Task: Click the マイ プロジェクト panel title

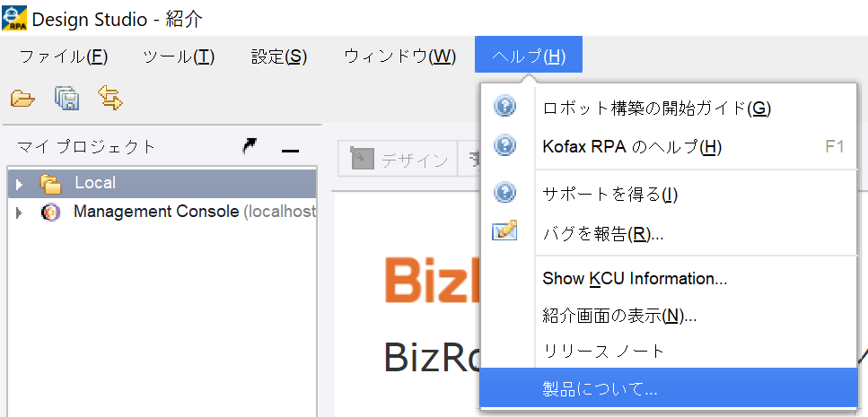Action: click(86, 147)
